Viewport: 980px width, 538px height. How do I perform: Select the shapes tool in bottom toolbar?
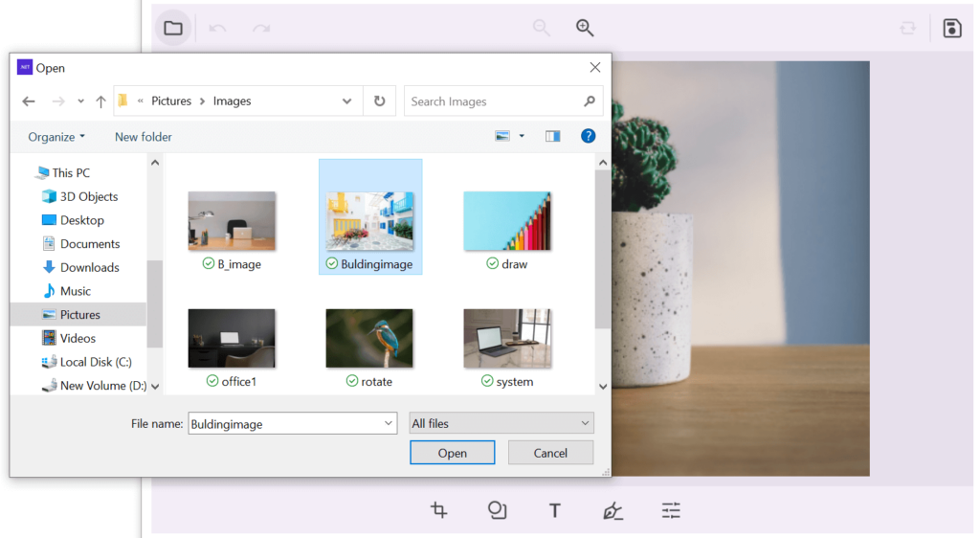click(497, 510)
